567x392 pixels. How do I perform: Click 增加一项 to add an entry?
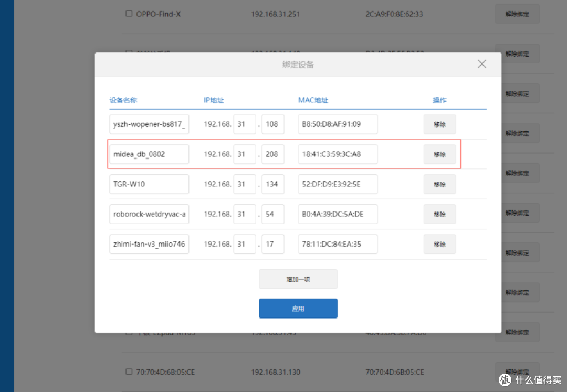click(298, 279)
